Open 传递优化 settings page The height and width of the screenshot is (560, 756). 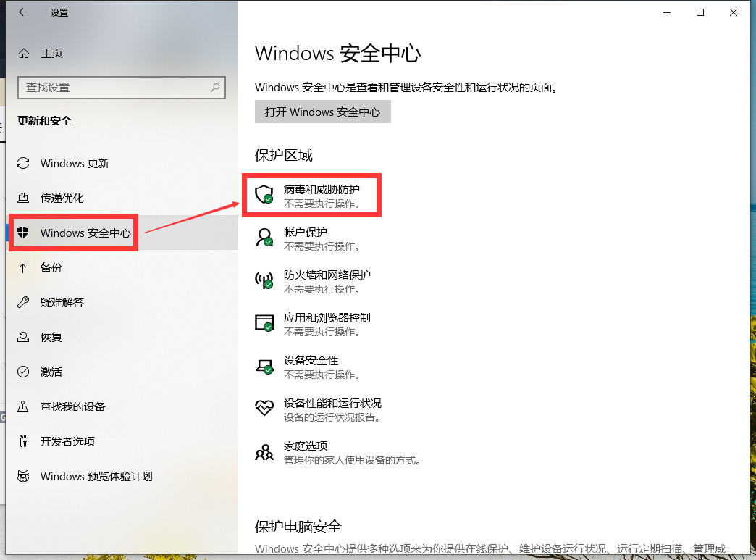(x=122, y=198)
